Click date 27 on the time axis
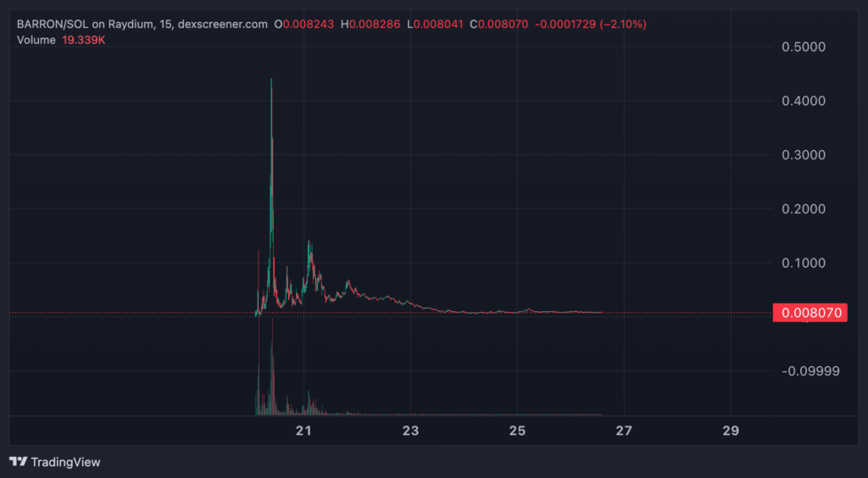Screen dimensions: 868x478 point(625,431)
